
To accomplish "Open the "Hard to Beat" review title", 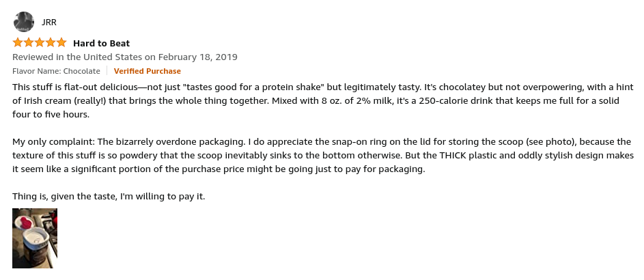I will coord(101,44).
